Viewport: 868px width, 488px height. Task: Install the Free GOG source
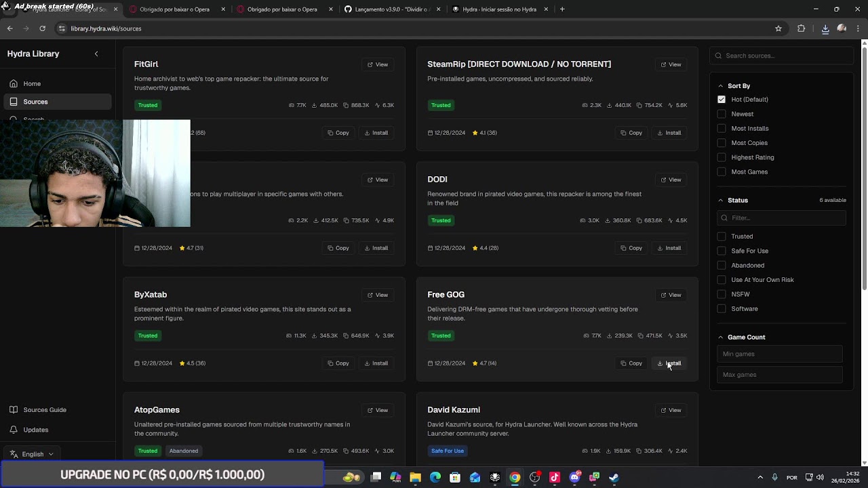pyautogui.click(x=669, y=363)
